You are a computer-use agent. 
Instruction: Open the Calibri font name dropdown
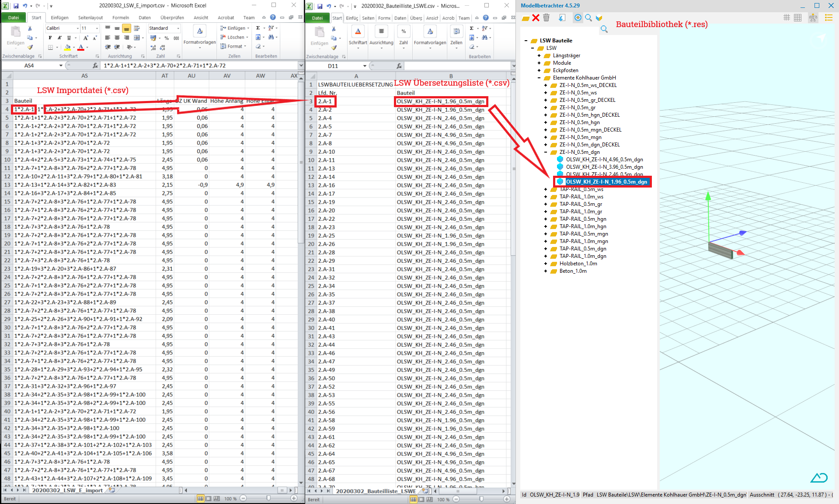point(78,28)
